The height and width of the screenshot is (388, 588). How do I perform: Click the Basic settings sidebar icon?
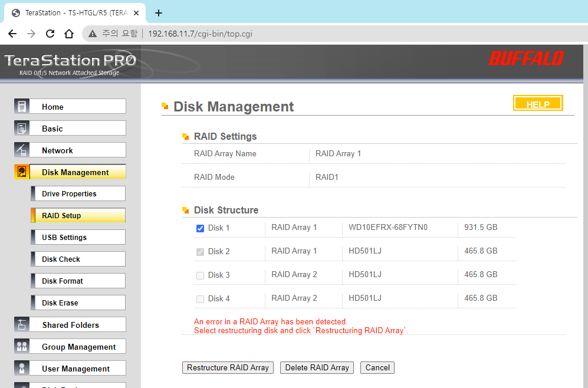22,128
